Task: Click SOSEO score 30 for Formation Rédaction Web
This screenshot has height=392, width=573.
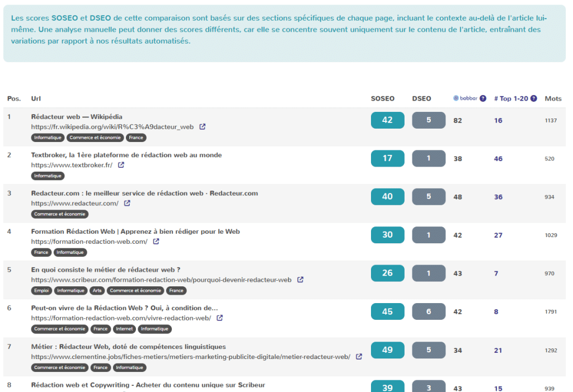Action: [387, 235]
